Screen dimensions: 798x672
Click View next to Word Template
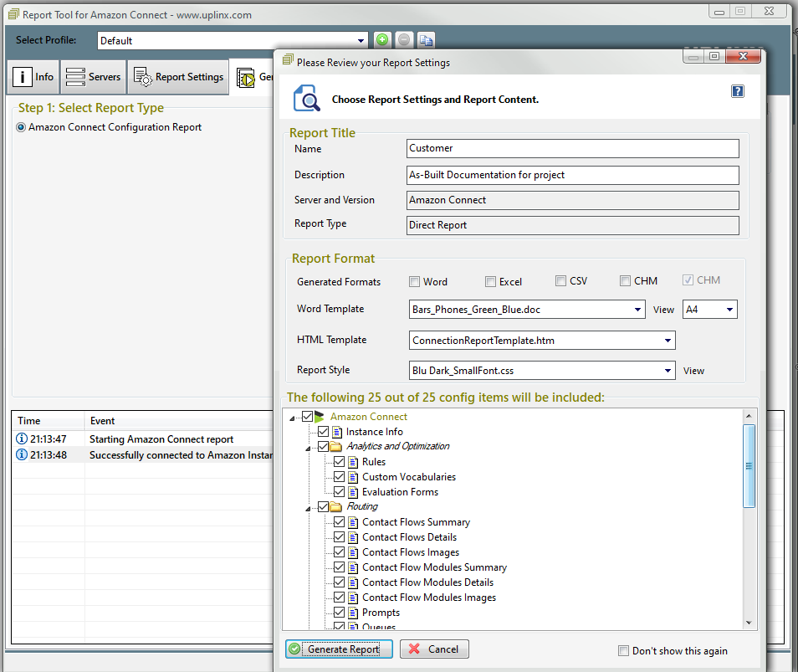[x=663, y=310]
